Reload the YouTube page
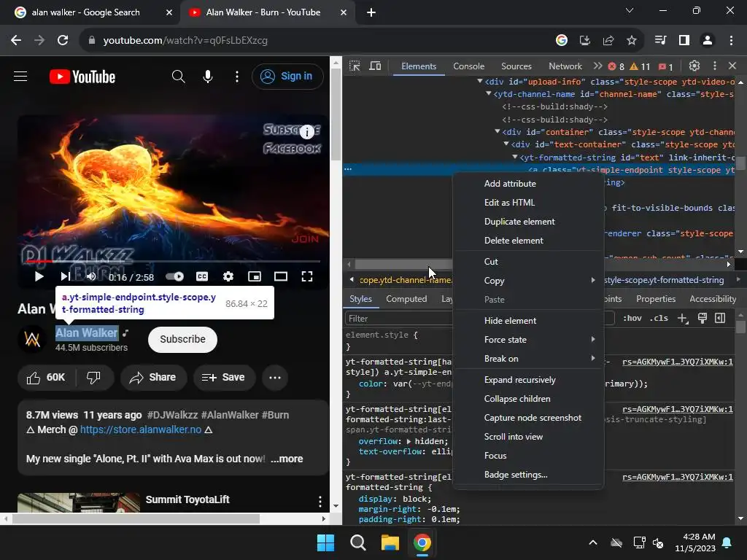The height and width of the screenshot is (560, 747). pyautogui.click(x=63, y=41)
